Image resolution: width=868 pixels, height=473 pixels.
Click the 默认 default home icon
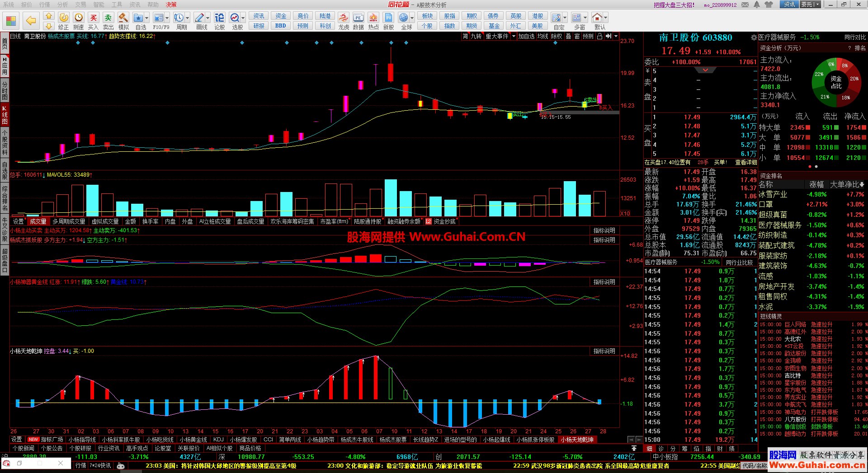point(597,18)
